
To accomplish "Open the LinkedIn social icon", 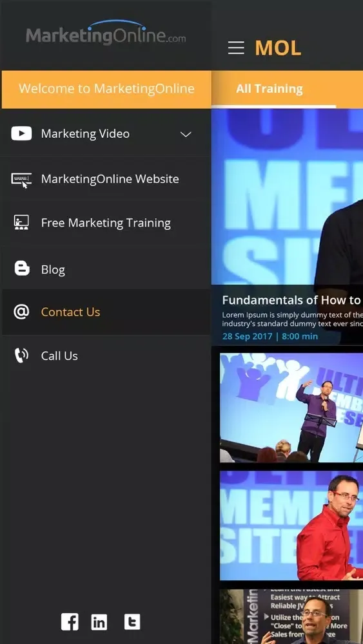I will pos(99,622).
